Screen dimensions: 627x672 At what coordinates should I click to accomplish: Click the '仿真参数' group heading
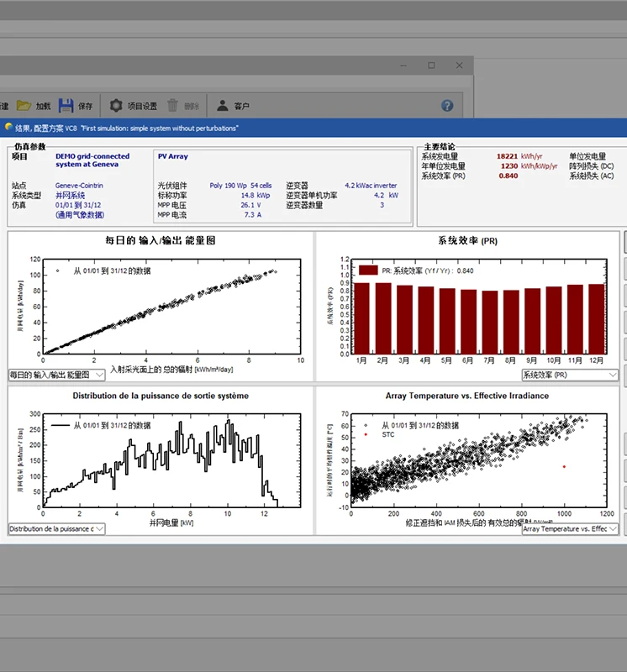tap(29, 146)
